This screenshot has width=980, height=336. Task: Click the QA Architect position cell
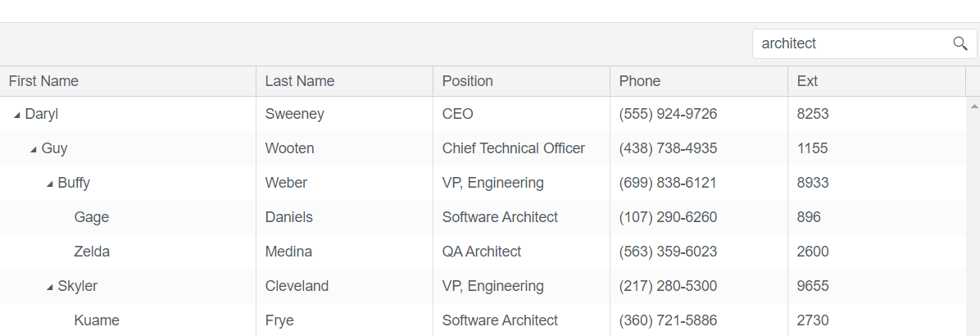point(482,252)
